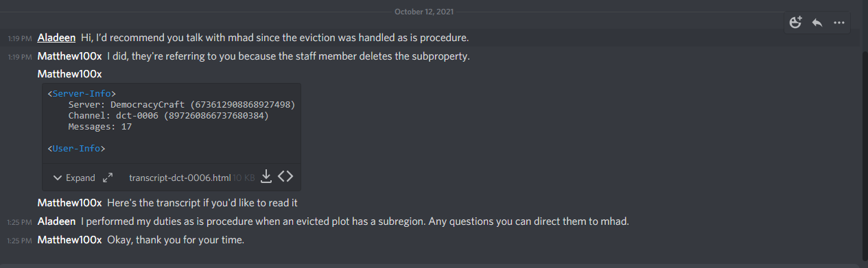Open the transcript-dct-0006.html file name
Image resolution: width=868 pixels, height=268 pixels.
[x=180, y=178]
